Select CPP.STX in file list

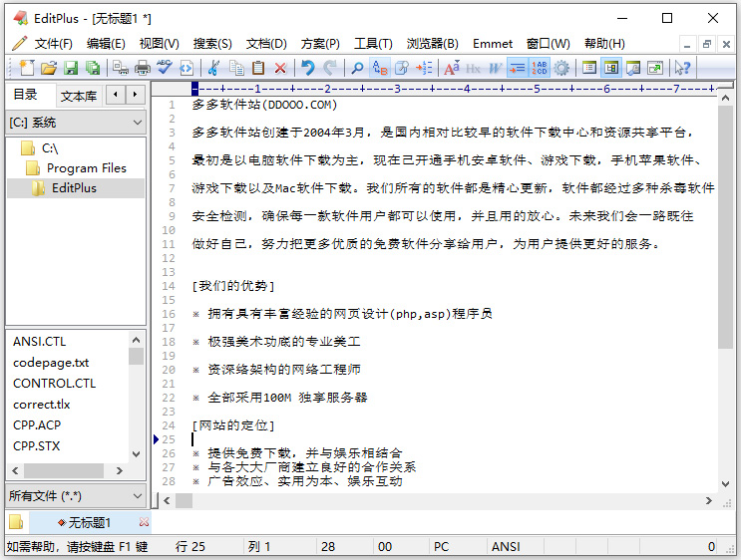pyautogui.click(x=36, y=445)
